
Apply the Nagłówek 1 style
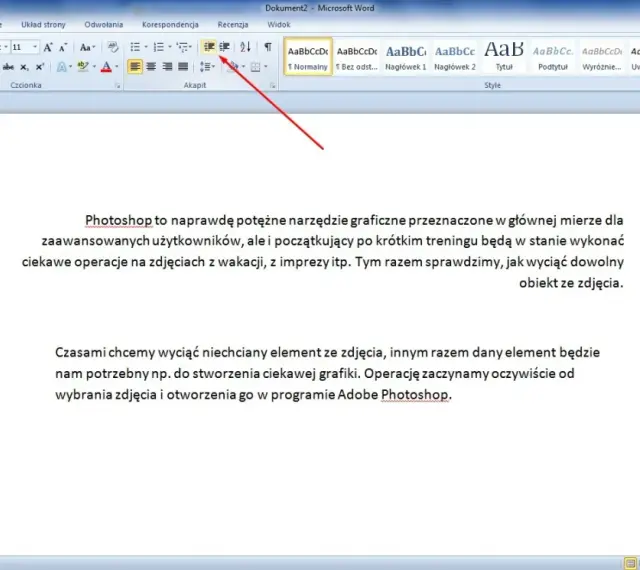pos(406,56)
